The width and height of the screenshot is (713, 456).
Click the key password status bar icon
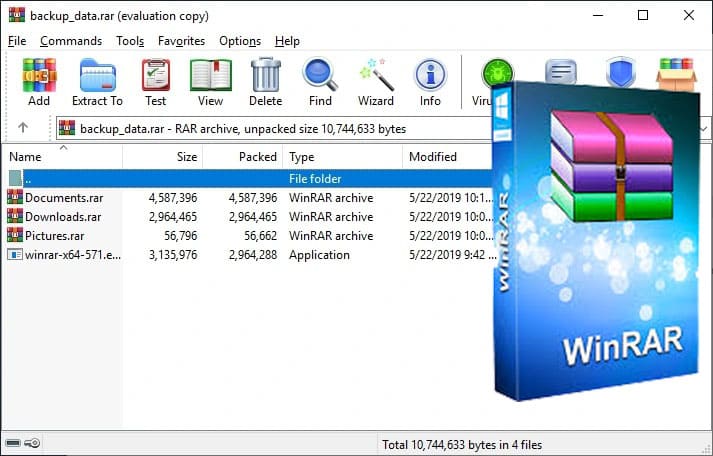32,443
